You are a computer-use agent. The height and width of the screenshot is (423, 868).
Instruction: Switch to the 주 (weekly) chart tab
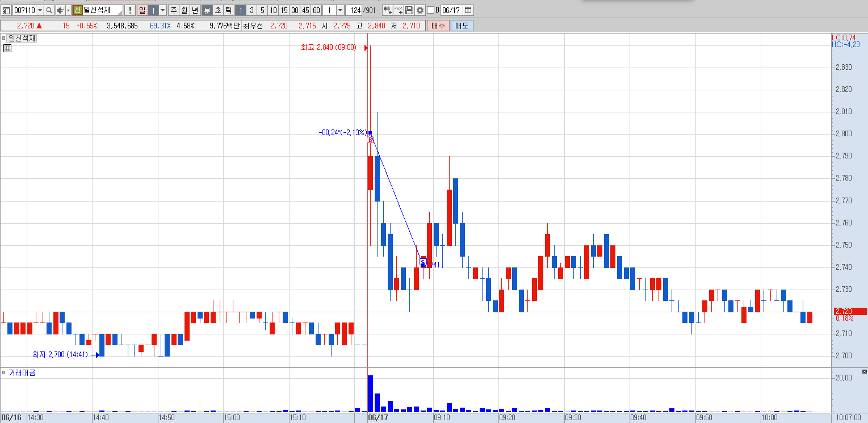click(174, 10)
